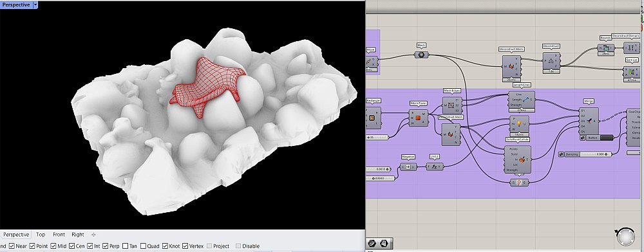The width and height of the screenshot is (644, 252).
Task: Click the D1 input of Merge component
Action: 582,110
